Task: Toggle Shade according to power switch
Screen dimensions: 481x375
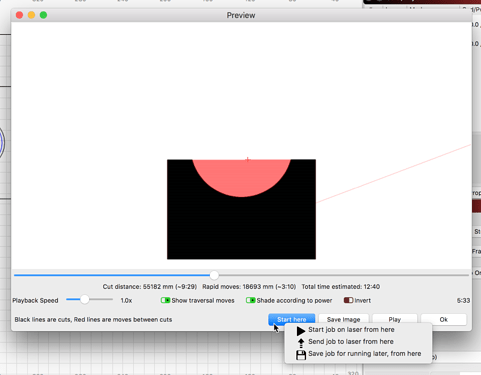Action: [x=250, y=300]
